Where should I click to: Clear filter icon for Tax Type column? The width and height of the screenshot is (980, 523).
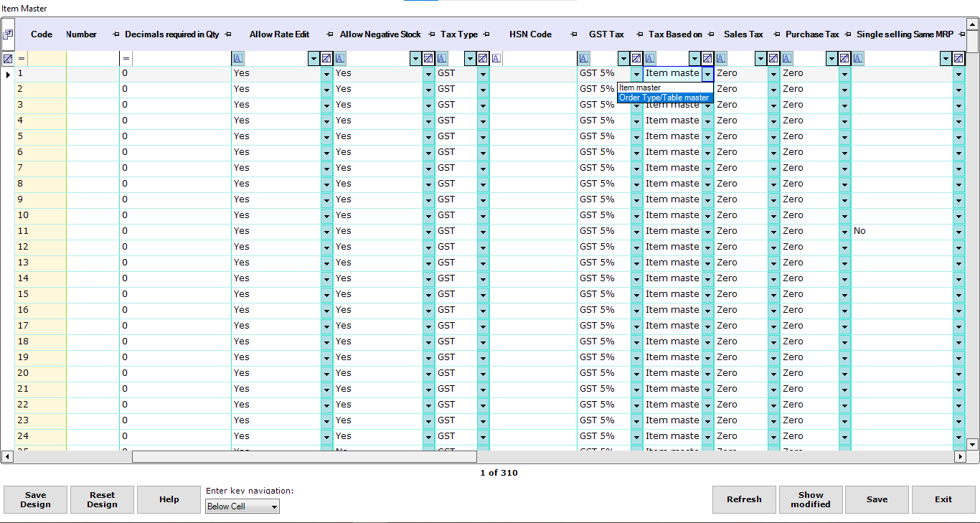point(483,58)
